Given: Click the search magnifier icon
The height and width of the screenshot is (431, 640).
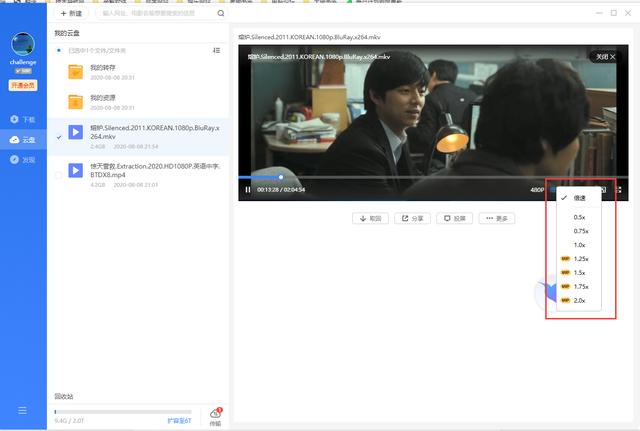Looking at the screenshot, I should click(221, 14).
